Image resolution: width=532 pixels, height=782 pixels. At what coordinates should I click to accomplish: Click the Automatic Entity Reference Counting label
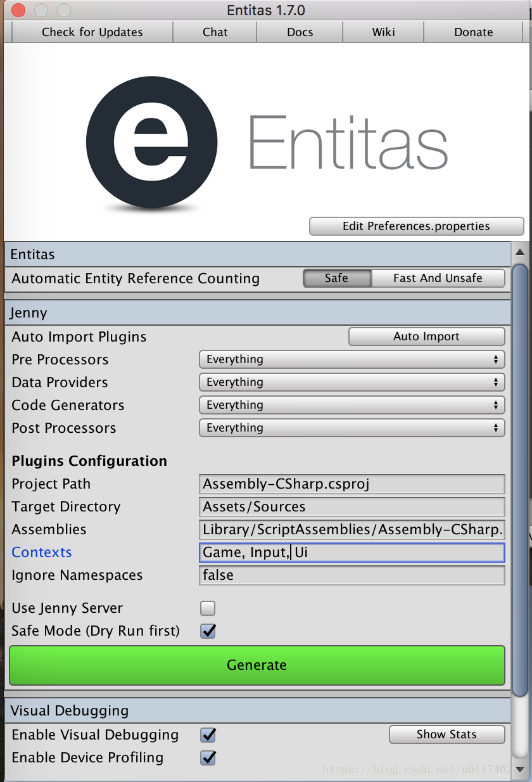pos(136,279)
